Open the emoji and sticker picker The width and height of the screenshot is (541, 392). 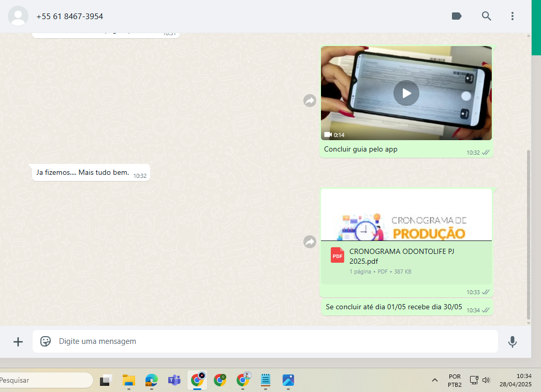[x=46, y=341]
